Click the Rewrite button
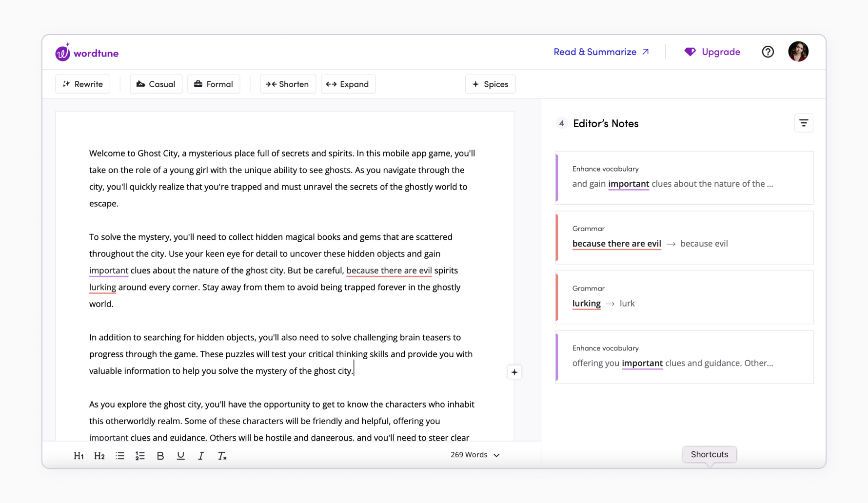Screen dimensions: 868x503 click(x=82, y=84)
